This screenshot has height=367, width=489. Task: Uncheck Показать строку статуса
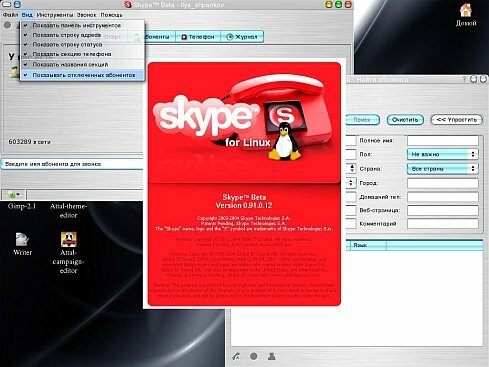click(x=83, y=44)
